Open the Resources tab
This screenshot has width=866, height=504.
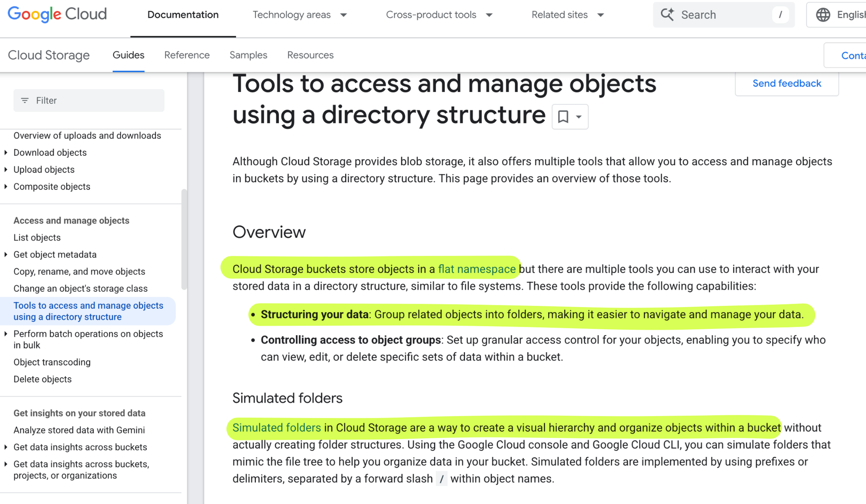click(x=310, y=55)
